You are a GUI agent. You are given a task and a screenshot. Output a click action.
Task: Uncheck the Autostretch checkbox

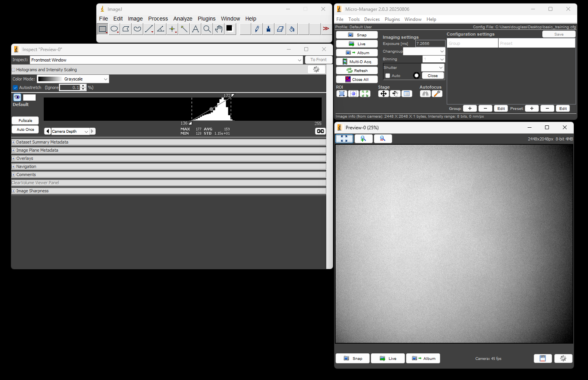(x=15, y=88)
